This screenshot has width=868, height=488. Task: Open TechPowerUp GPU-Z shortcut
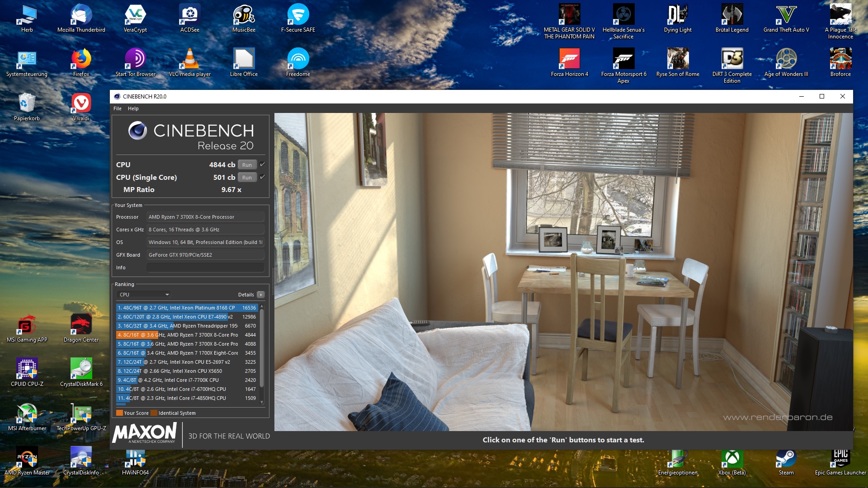tap(81, 417)
